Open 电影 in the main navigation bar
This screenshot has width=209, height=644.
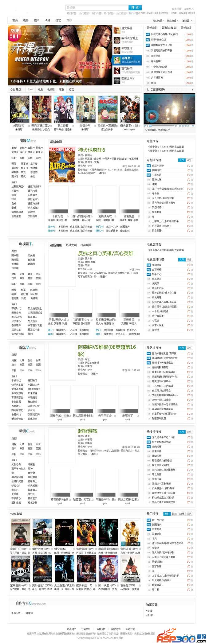click(x=26, y=20)
